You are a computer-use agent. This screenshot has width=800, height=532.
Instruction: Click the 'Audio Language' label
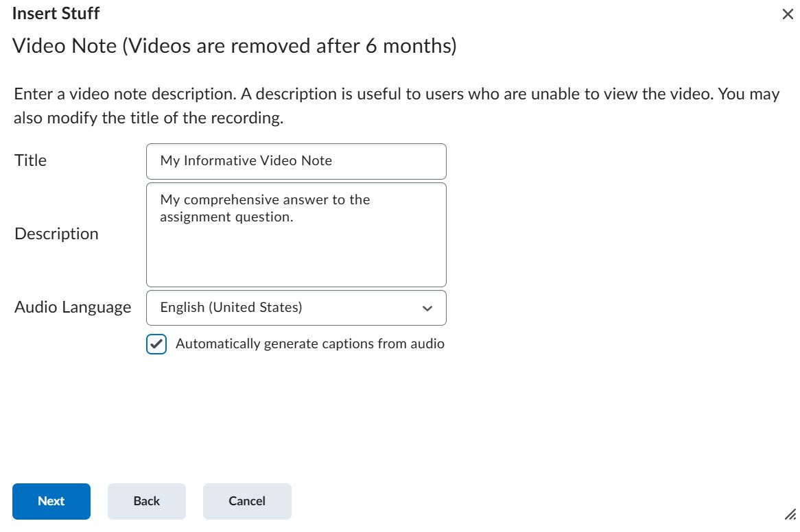[73, 307]
